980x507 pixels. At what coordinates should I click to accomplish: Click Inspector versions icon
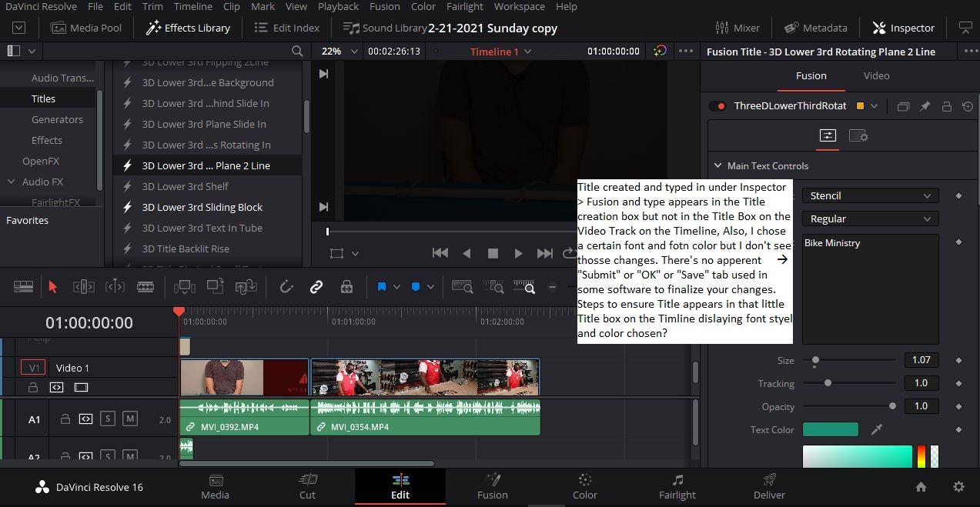[904, 106]
